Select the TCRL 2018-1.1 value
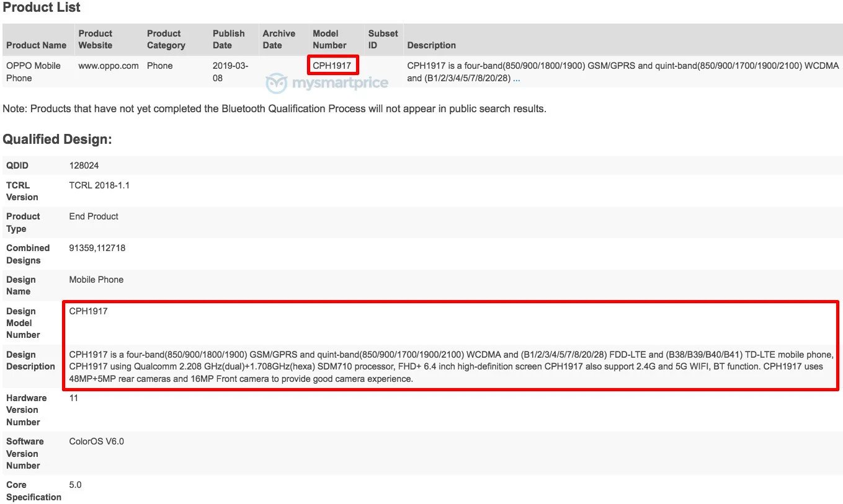The height and width of the screenshot is (504, 843). pos(99,185)
